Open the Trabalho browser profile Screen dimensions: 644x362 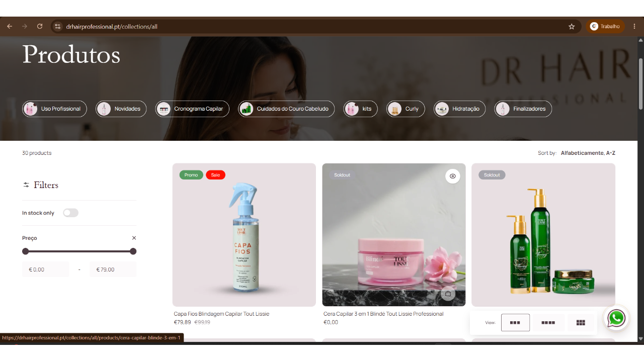pyautogui.click(x=605, y=26)
